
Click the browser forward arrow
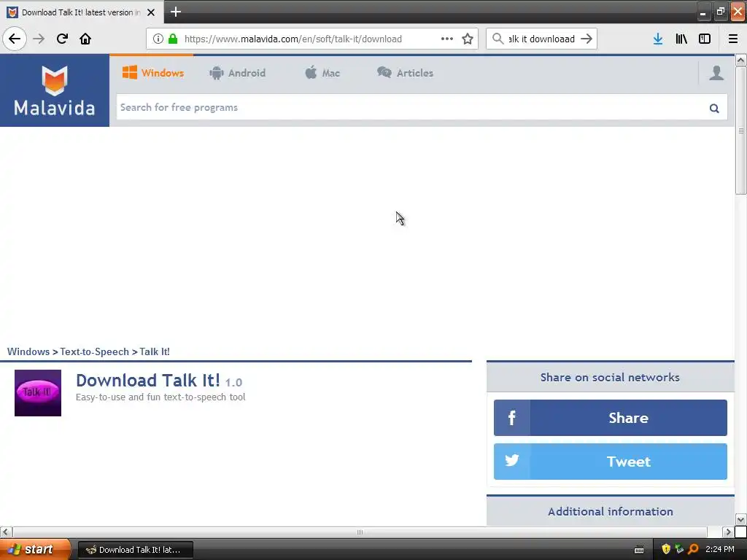pyautogui.click(x=39, y=39)
